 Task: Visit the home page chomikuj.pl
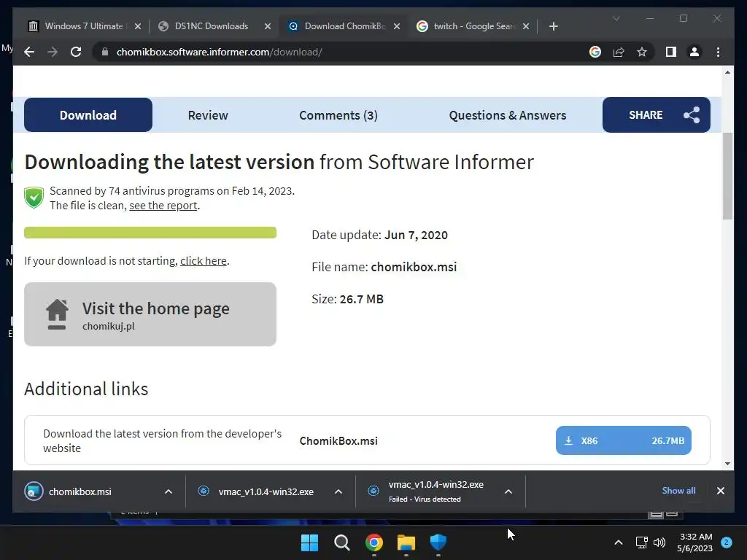150,314
